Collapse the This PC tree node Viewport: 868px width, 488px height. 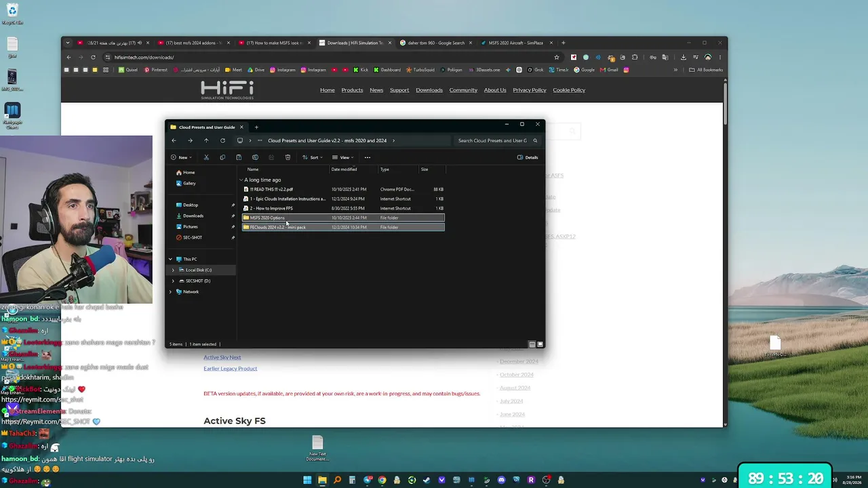[x=170, y=259]
